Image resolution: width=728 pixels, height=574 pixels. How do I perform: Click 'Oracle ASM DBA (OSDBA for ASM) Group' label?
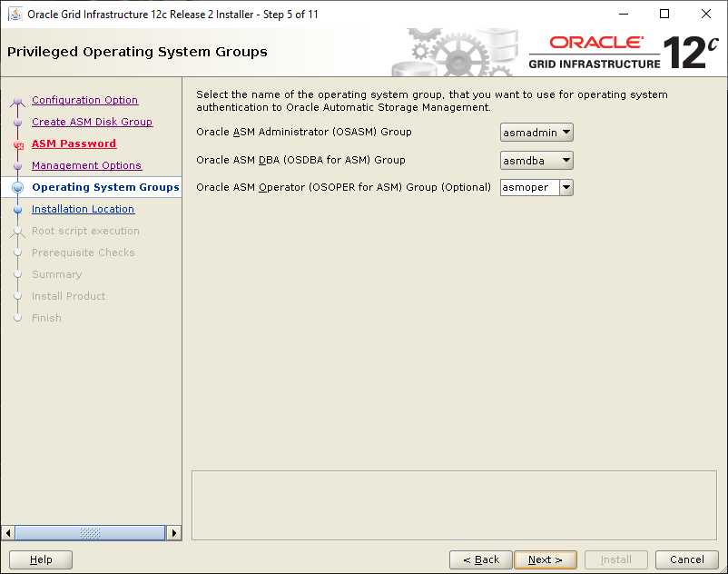[x=300, y=160]
